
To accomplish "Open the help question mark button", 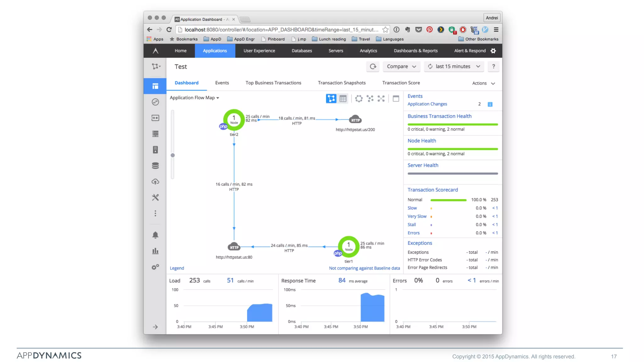I will click(493, 66).
